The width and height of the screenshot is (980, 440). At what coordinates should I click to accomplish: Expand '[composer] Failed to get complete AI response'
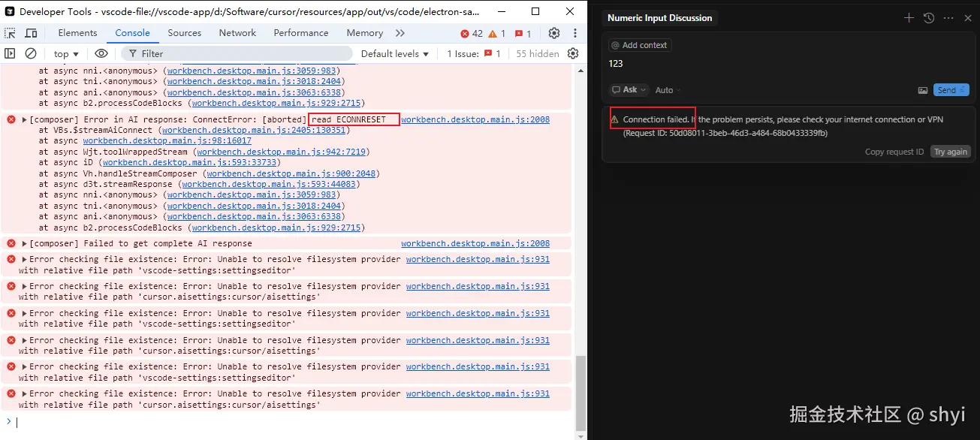point(25,243)
